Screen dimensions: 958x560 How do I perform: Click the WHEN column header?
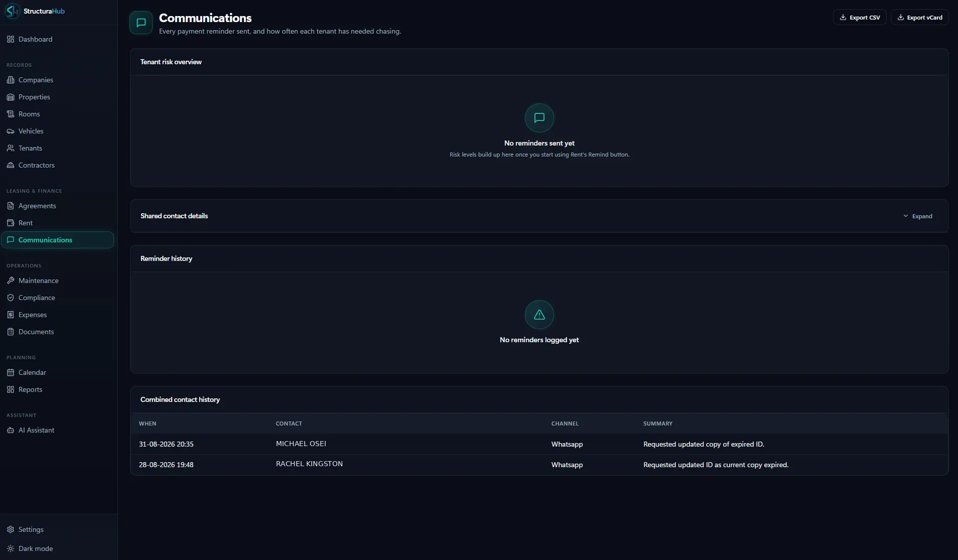click(x=148, y=424)
